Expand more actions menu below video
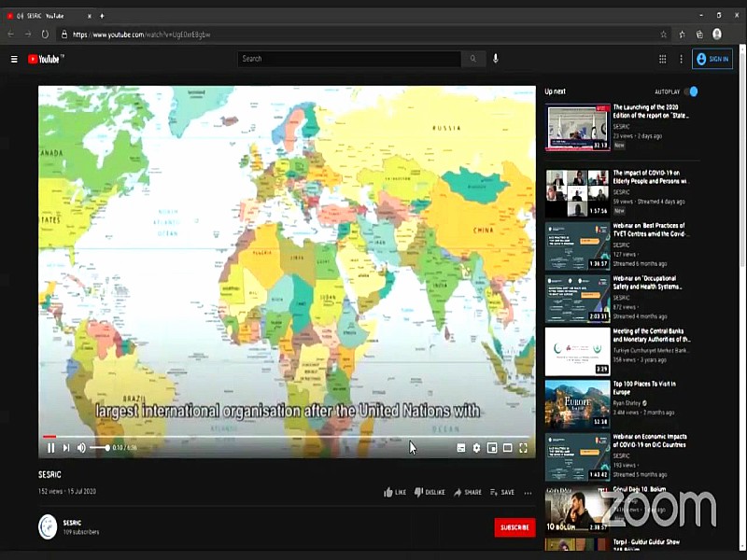Screen dimensions: 747x560 [528, 492]
